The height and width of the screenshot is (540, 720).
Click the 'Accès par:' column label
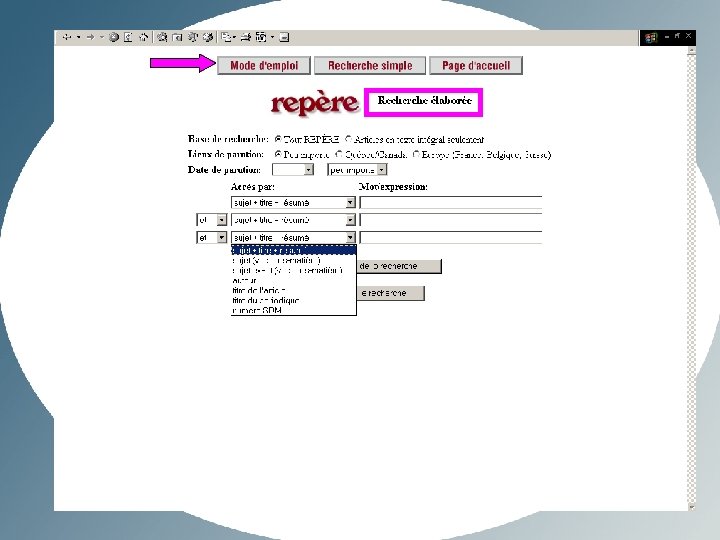(x=253, y=186)
